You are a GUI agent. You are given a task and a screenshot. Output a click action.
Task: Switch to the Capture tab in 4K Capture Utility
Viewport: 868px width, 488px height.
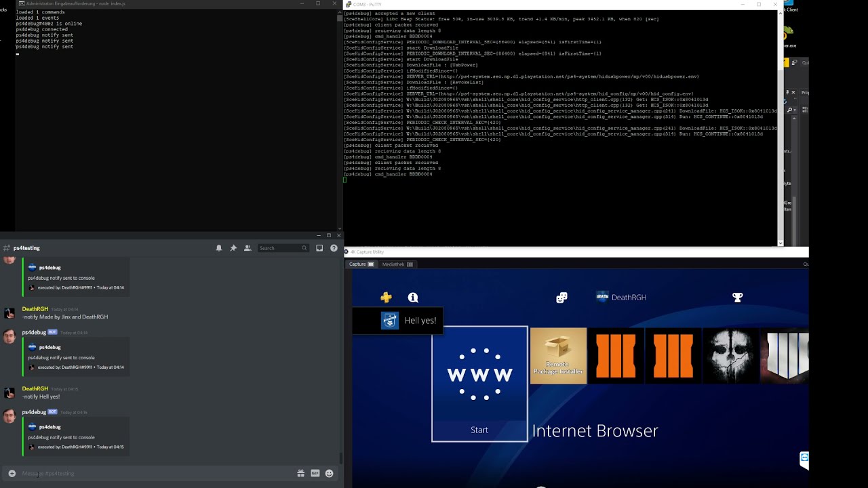(x=361, y=264)
